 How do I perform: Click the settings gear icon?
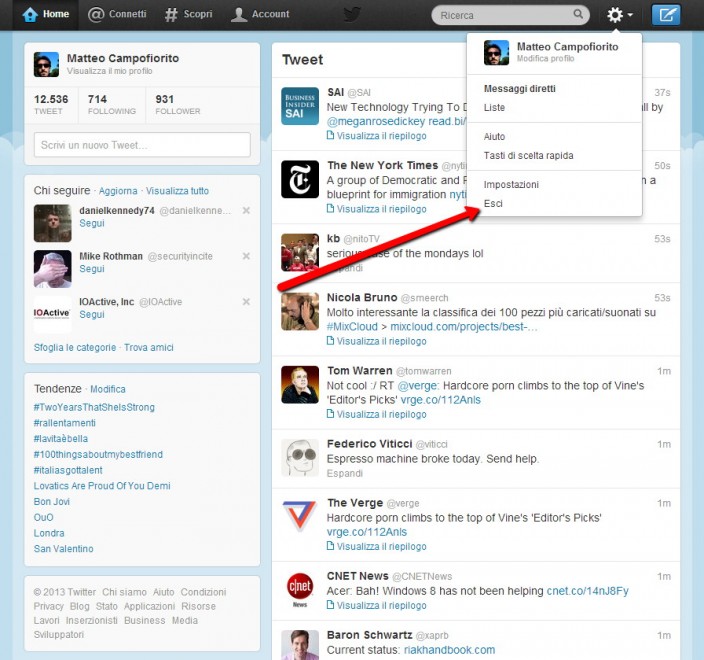(x=615, y=15)
